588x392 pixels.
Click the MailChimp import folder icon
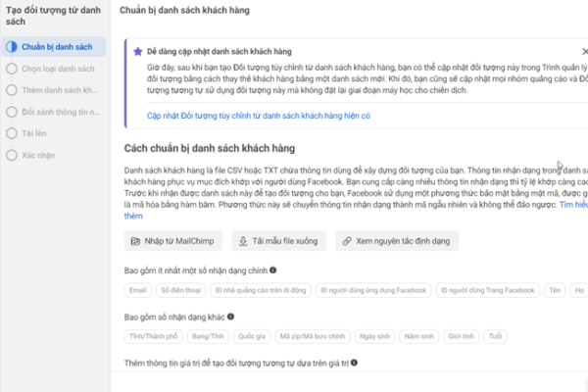pyautogui.click(x=135, y=240)
